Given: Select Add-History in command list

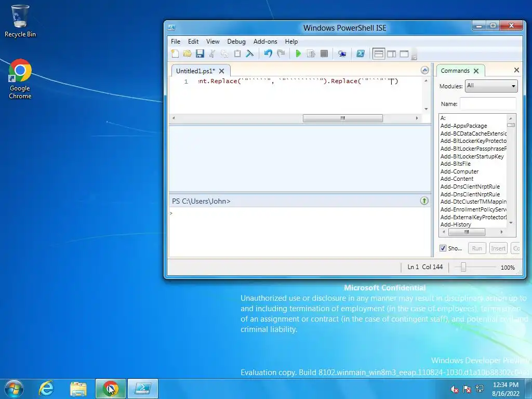Looking at the screenshot, I should point(456,224).
